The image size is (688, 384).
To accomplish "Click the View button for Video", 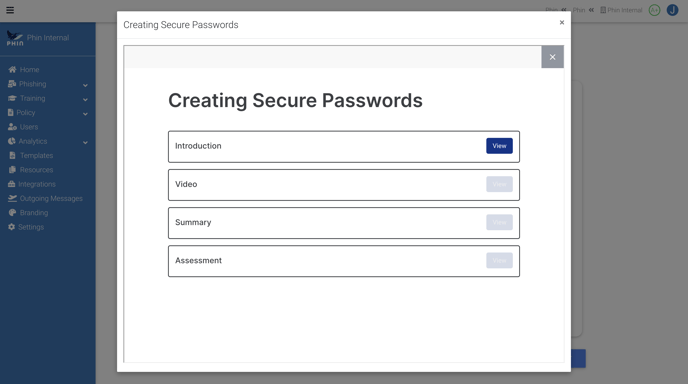I will pos(499,184).
